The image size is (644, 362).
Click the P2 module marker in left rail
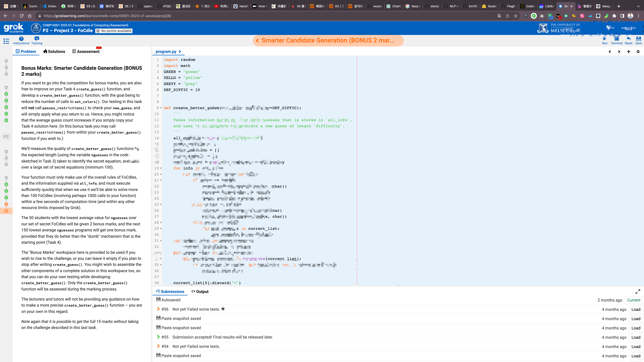coord(6,137)
